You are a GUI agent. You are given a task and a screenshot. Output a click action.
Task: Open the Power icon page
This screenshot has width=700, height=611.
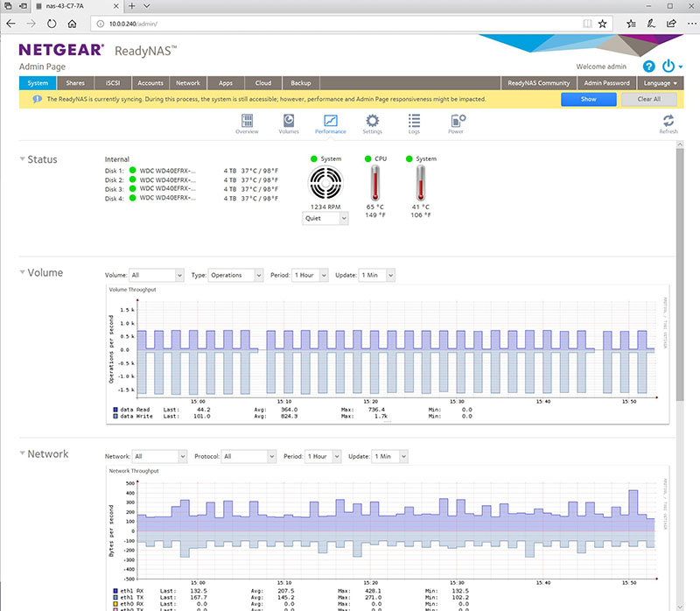point(456,123)
